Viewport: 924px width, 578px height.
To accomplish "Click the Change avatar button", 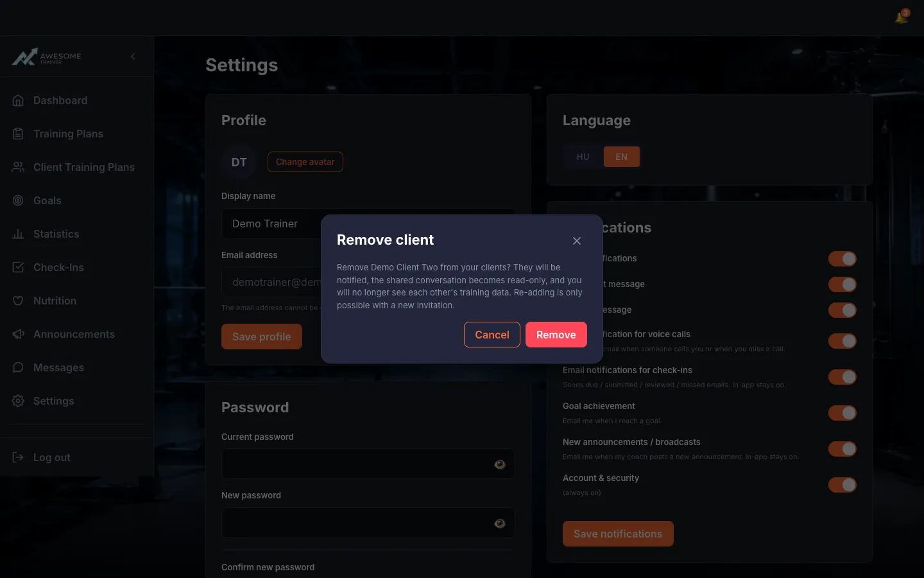I will (x=305, y=162).
